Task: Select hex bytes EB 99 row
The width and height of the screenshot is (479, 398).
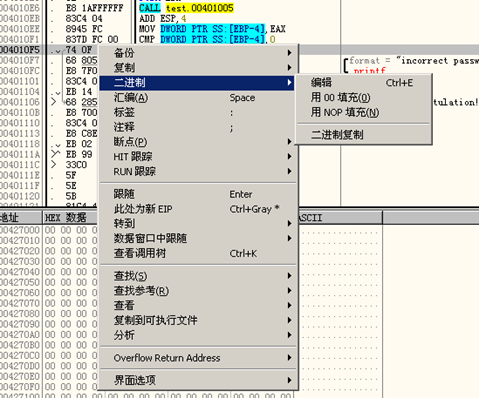Action: pyautogui.click(x=79, y=154)
